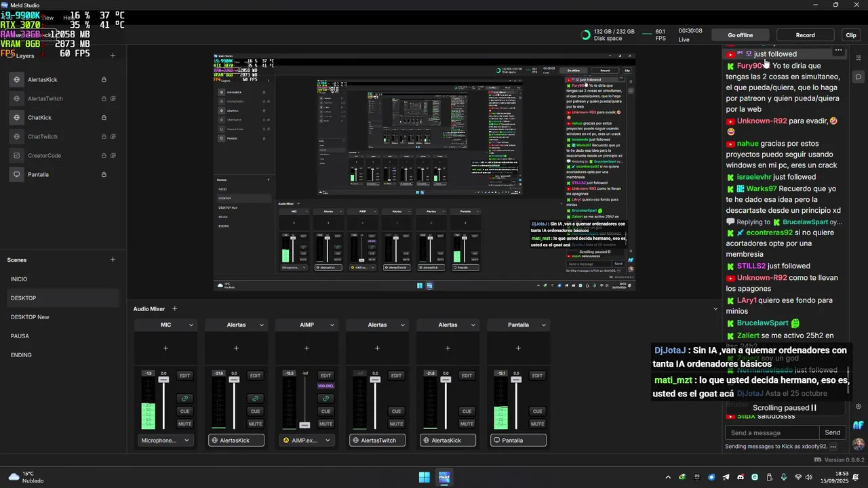
Task: Toggle the VOD-EXCL tag on AIMP track
Action: coord(325,386)
